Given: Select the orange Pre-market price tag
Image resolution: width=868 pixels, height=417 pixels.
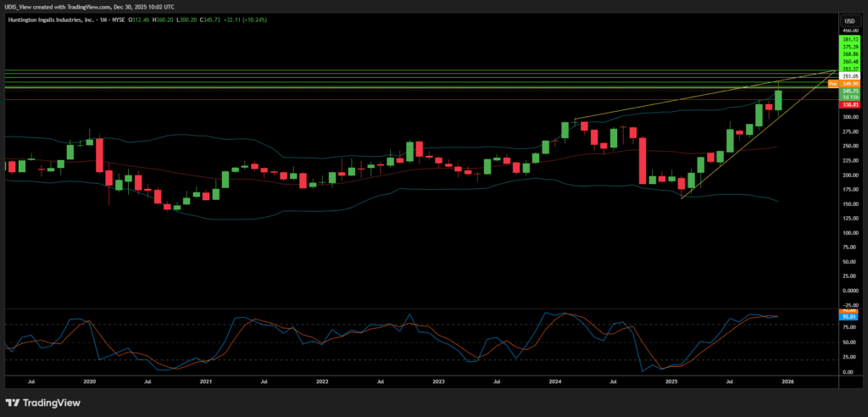Looking at the screenshot, I should (832, 84).
